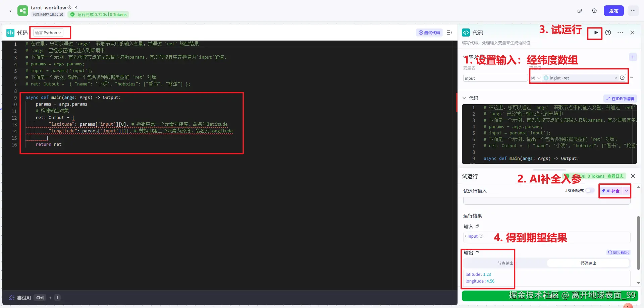Click editor line 16 'return ret'

49,144
